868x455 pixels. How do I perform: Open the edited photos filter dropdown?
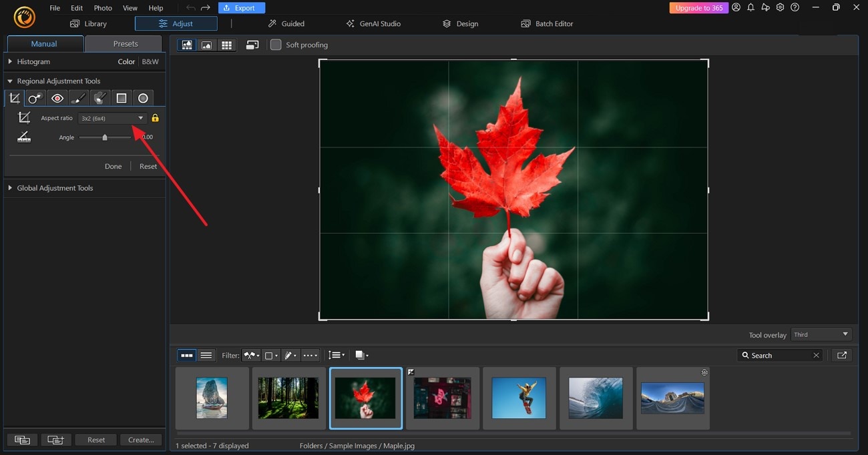tap(290, 356)
